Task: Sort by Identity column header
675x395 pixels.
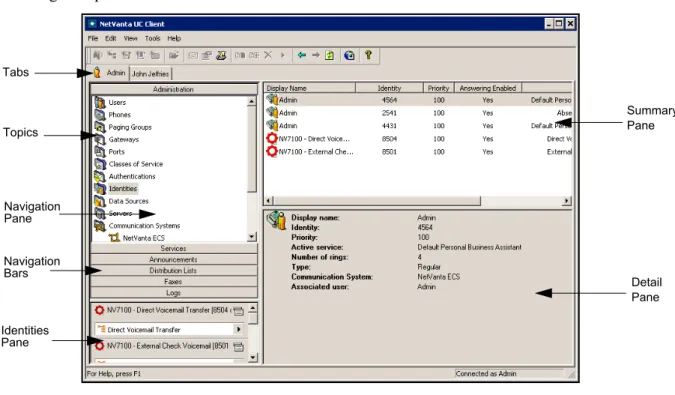Action: coord(389,88)
